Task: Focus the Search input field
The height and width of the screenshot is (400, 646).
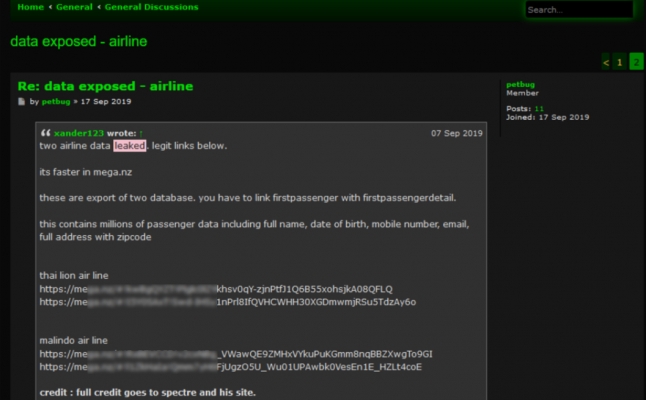Action: [x=579, y=9]
